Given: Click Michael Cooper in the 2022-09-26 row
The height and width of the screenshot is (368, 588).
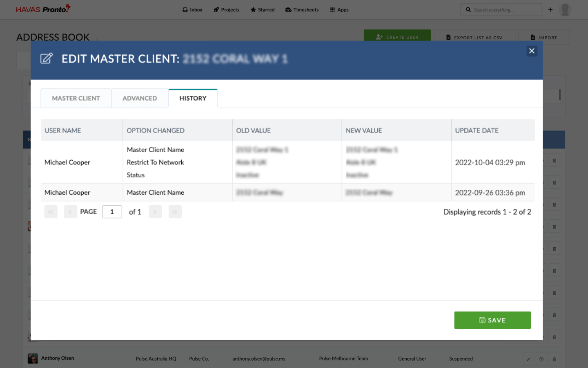Looking at the screenshot, I should [67, 193].
